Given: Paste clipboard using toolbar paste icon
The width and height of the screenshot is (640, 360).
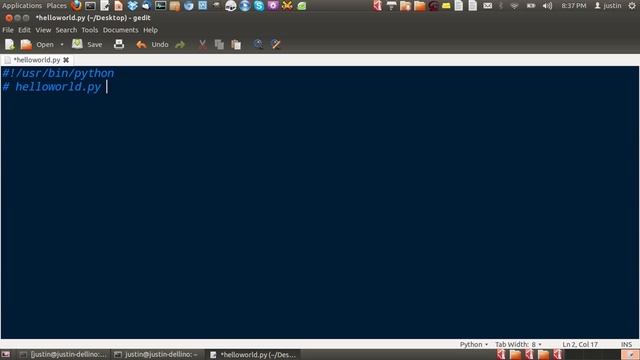Looking at the screenshot, I should [236, 44].
